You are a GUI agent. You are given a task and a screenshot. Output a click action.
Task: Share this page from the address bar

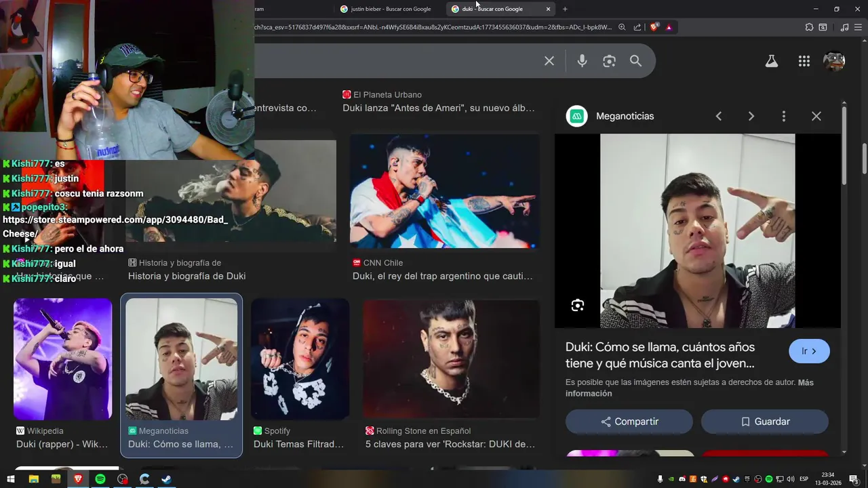point(637,27)
